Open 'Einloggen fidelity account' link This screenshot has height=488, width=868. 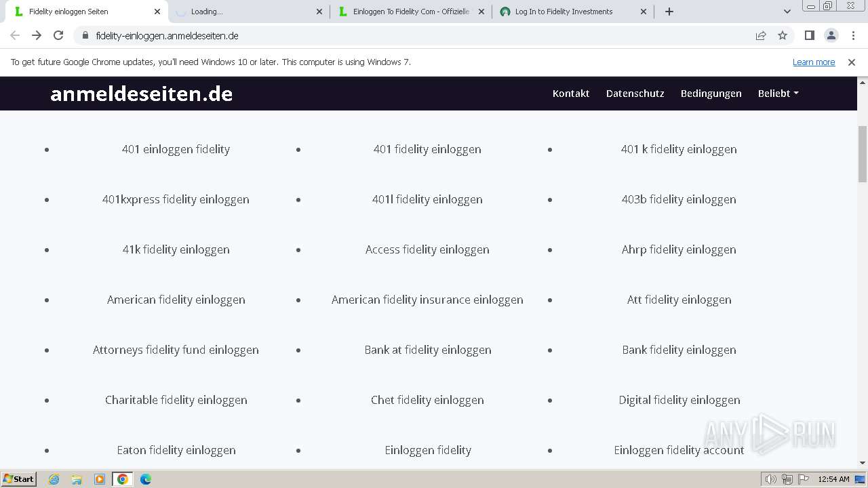click(x=679, y=450)
